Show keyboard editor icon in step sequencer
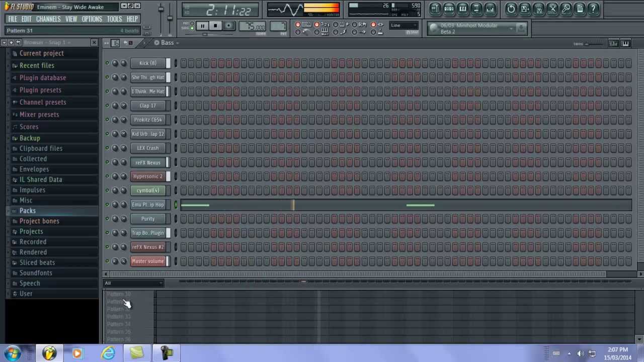 (625, 44)
